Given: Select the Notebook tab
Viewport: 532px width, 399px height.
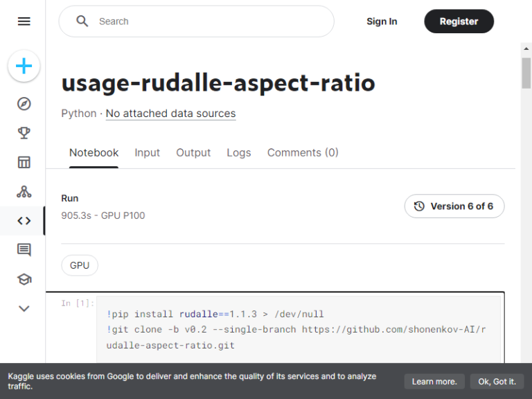Looking at the screenshot, I should coord(94,152).
